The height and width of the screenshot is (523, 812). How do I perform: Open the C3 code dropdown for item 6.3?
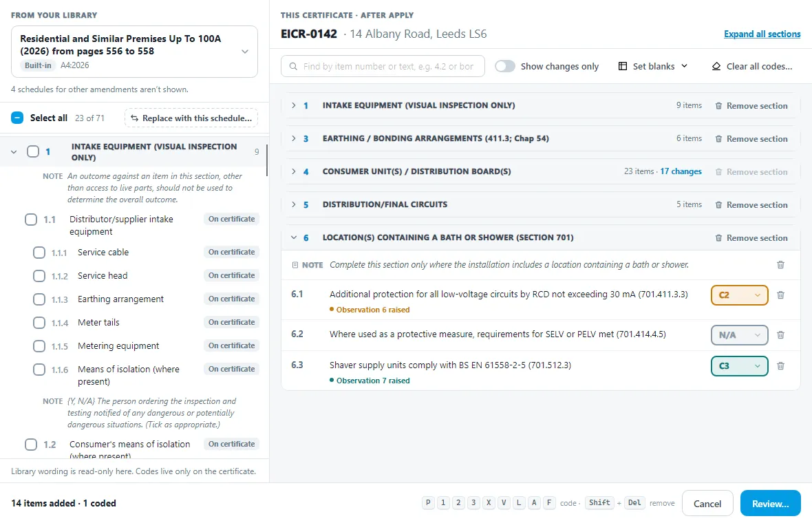(x=740, y=366)
